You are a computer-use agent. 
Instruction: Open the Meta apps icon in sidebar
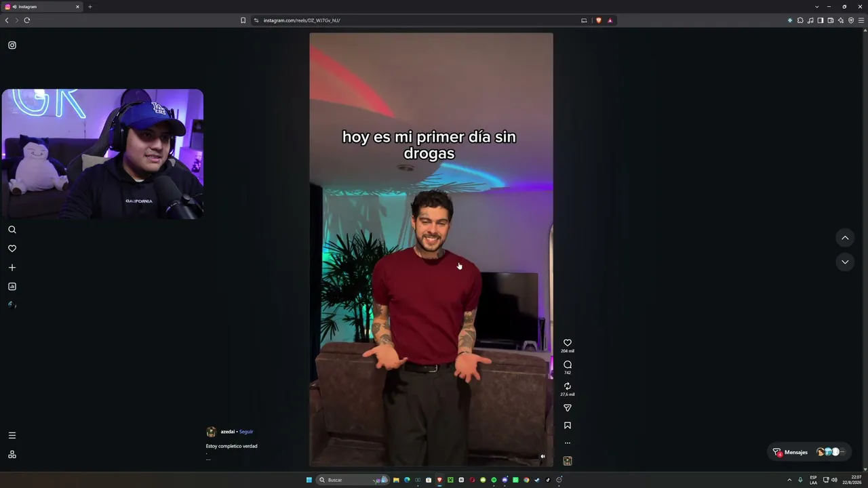12,454
